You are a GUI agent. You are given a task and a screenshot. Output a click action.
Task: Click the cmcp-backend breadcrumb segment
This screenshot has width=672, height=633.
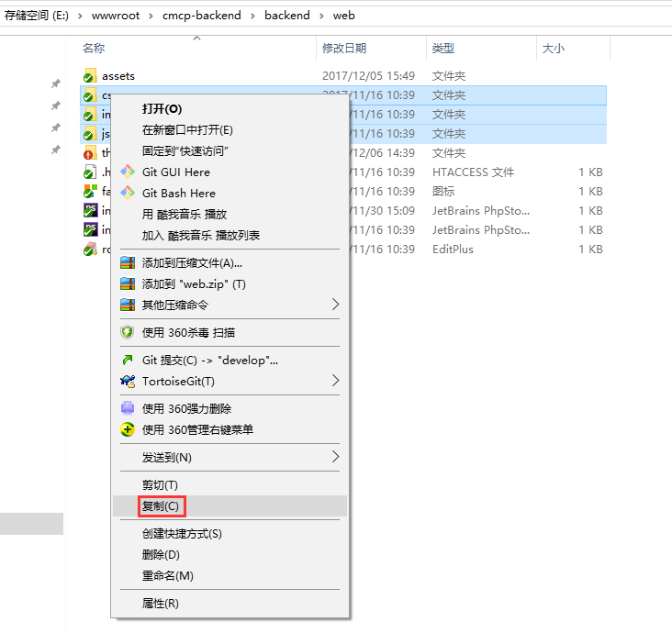click(201, 16)
